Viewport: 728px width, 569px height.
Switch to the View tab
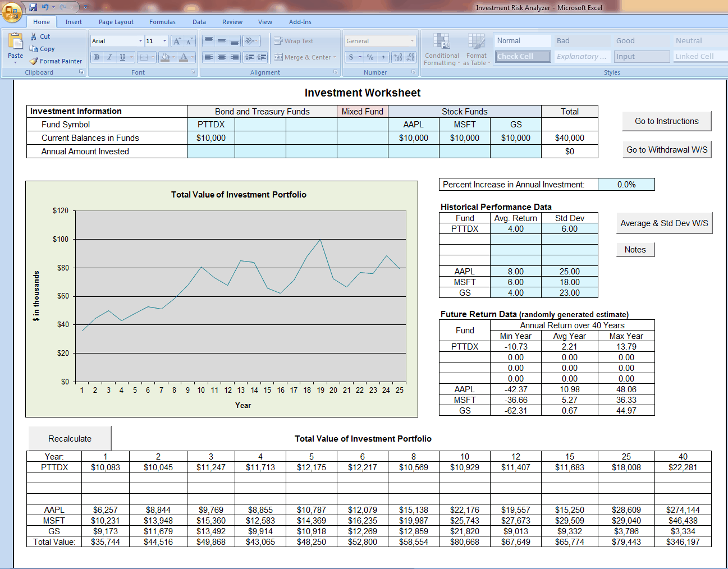click(265, 22)
